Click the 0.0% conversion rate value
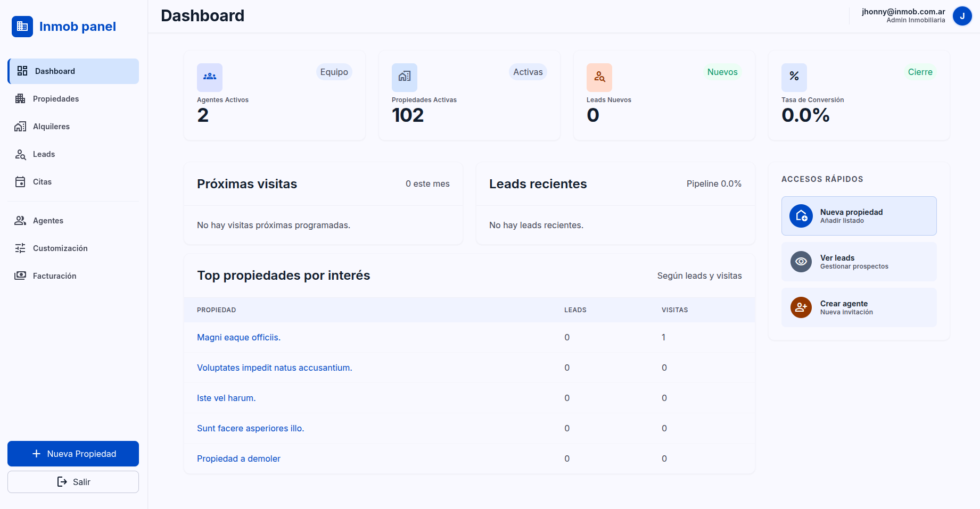This screenshot has width=980, height=509. (805, 115)
